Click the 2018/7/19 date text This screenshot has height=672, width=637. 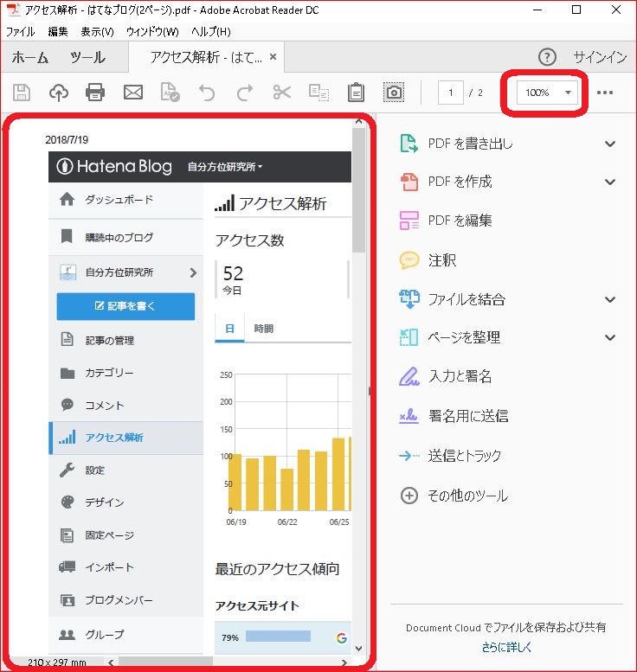[x=67, y=140]
